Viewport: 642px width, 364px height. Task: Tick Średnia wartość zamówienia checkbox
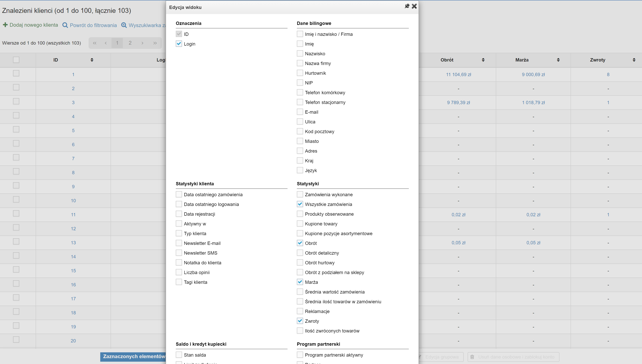[x=300, y=292]
